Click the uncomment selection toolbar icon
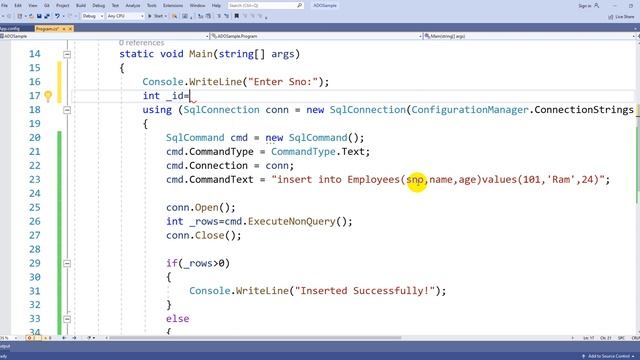This screenshot has width=640, height=360. 227,16
